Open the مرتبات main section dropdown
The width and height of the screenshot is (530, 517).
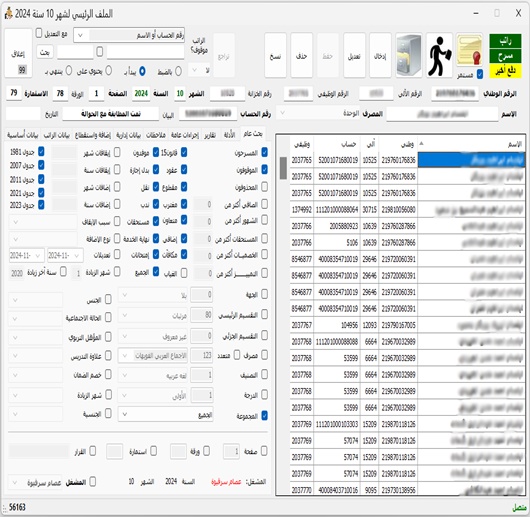pyautogui.click(x=153, y=316)
